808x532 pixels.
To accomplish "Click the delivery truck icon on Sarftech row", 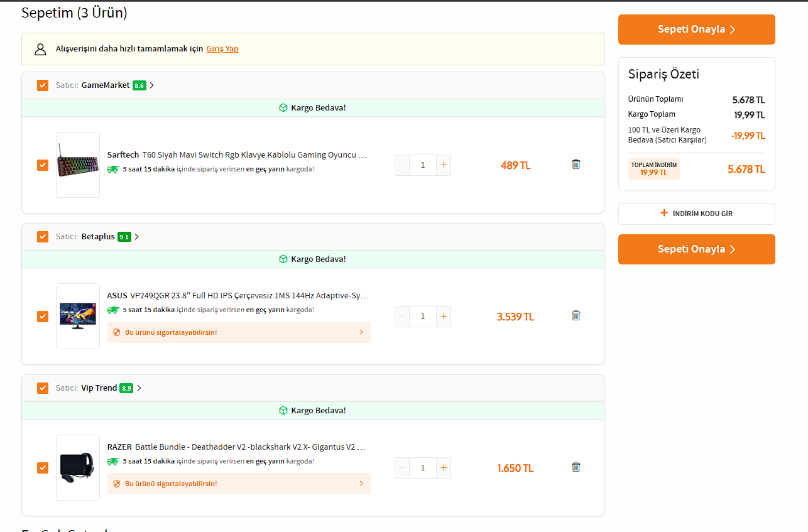I will (113, 169).
